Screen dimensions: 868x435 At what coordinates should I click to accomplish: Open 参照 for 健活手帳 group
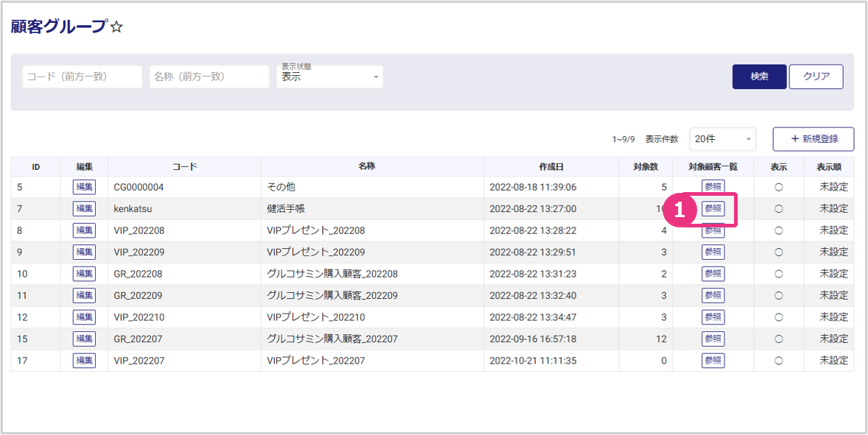pyautogui.click(x=713, y=209)
